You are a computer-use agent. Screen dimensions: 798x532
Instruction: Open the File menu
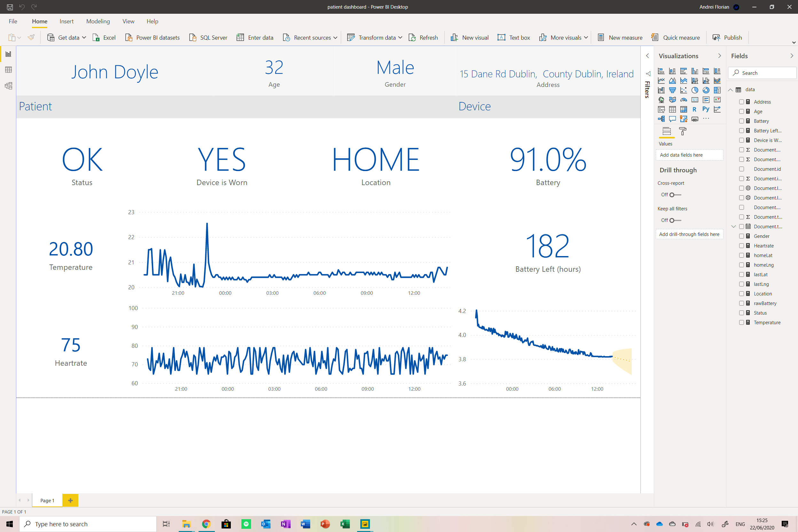coord(13,21)
